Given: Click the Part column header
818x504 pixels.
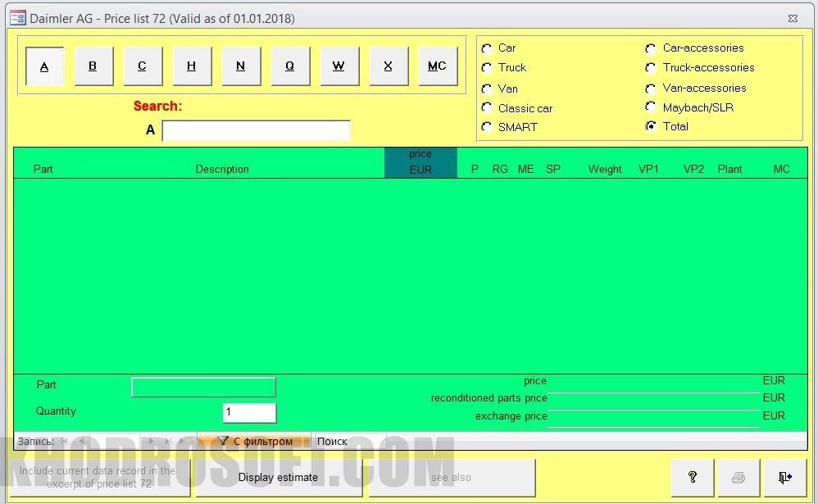Looking at the screenshot, I should pyautogui.click(x=43, y=169).
